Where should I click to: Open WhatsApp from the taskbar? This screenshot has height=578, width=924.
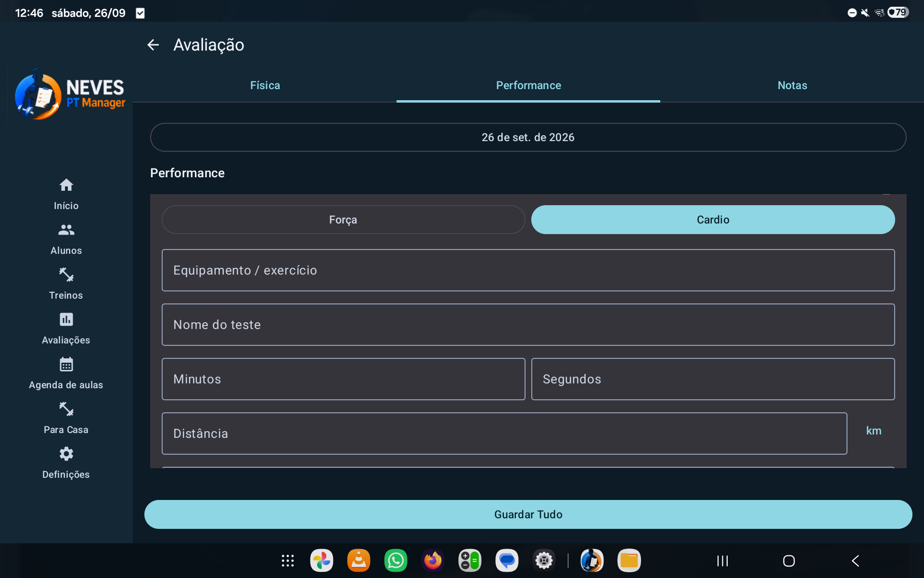point(396,561)
